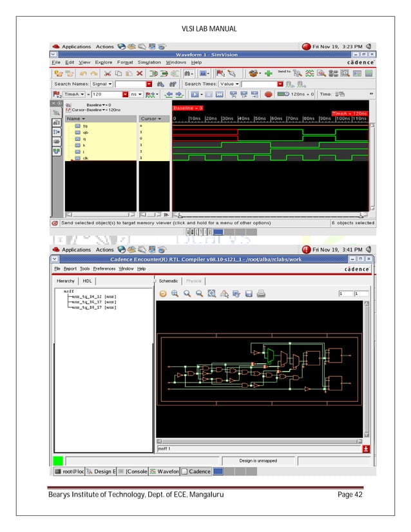The image size is (411, 532).
Task: Click the TimeA value input field
Action: [108, 94]
